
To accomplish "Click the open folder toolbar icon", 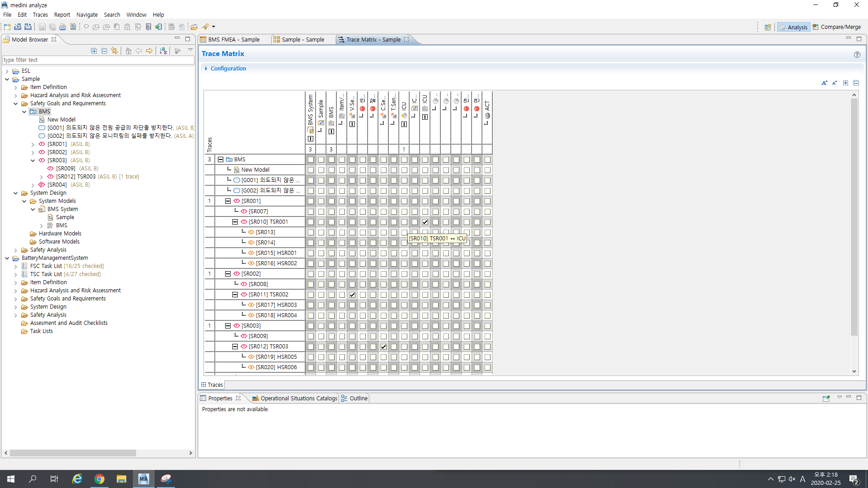I will pos(194,27).
